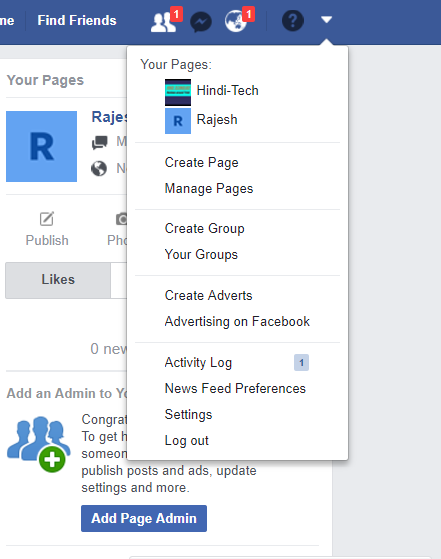Click the Your Pages heading on left

click(45, 80)
